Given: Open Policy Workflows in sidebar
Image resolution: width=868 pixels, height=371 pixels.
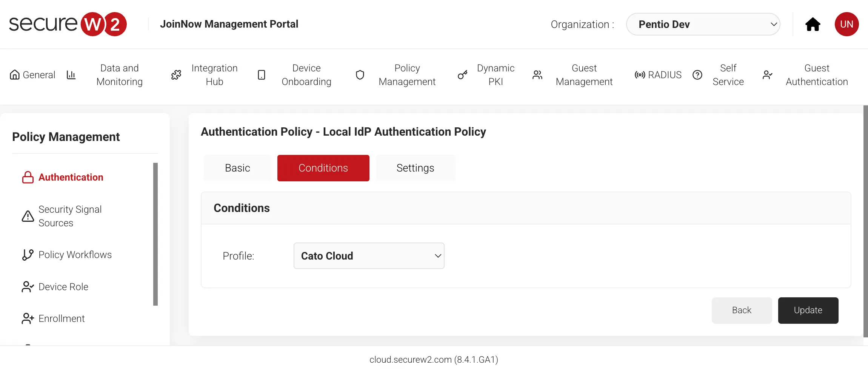Looking at the screenshot, I should (75, 255).
